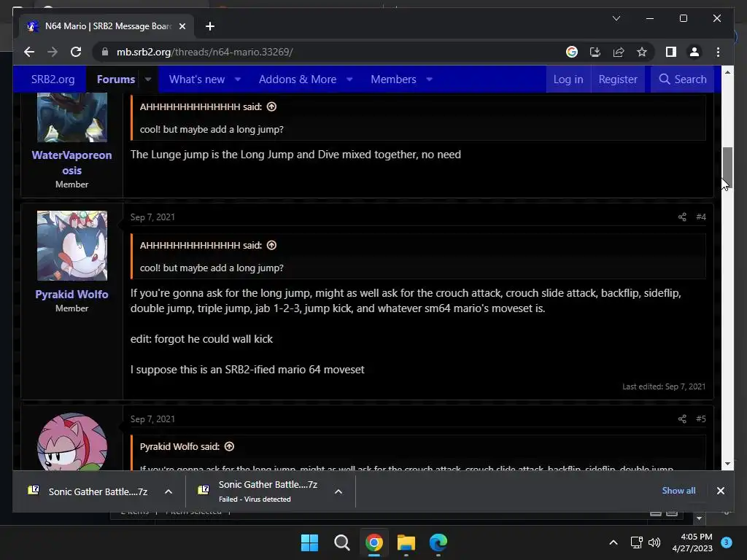Close the N64 Mario tab

click(x=182, y=26)
